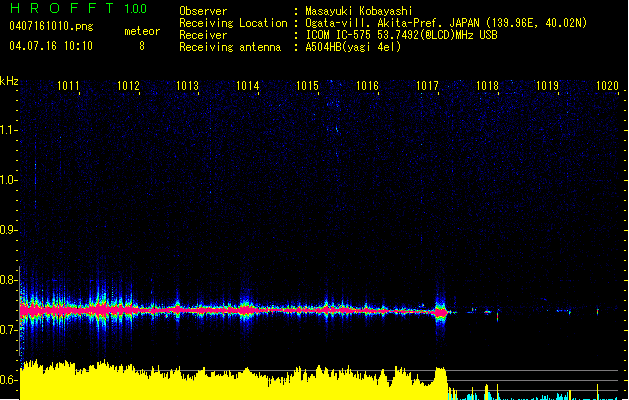The height and width of the screenshot is (400, 629).
Task: Click the 1.0 kHz frequency label
Action: pos(8,180)
